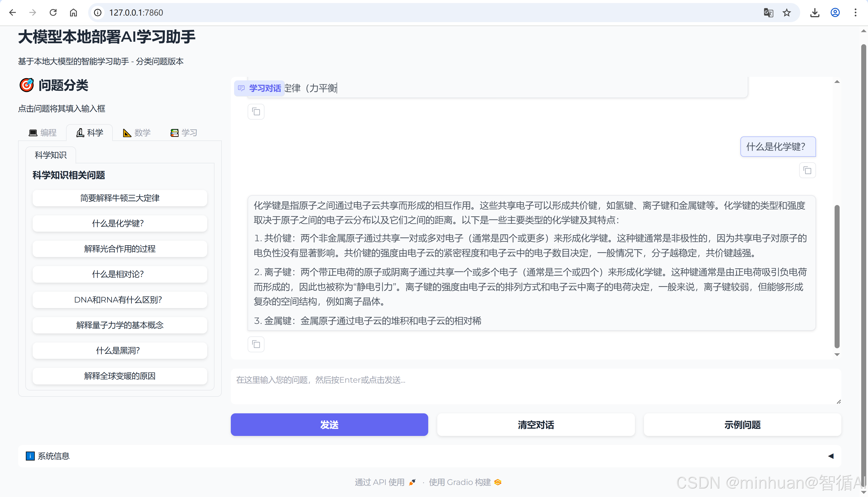This screenshot has height=497, width=868.
Task: Bookmark this page with the star icon
Action: pos(787,13)
